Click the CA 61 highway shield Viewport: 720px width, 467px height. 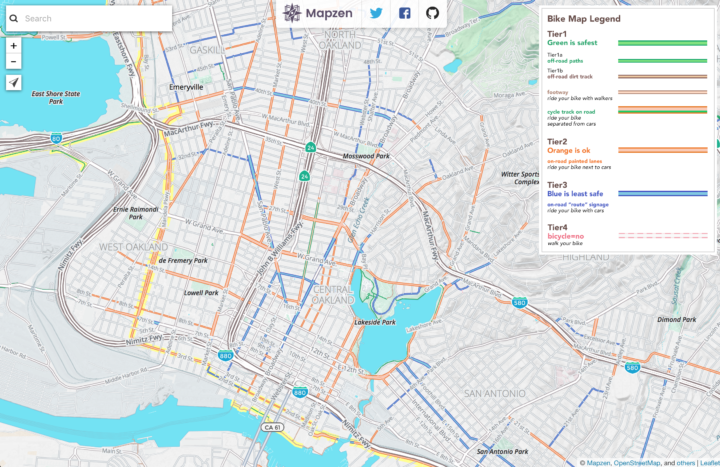(273, 428)
